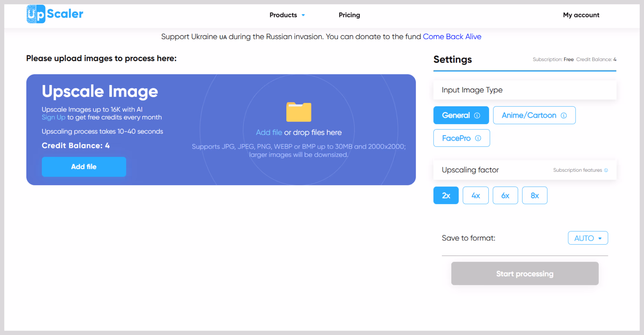Open the General type info icon
This screenshot has width=644, height=335.
click(x=477, y=115)
